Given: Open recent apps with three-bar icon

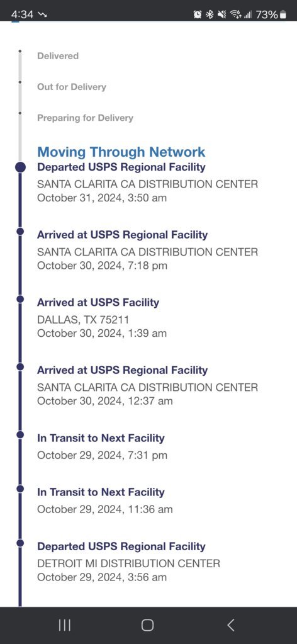Looking at the screenshot, I should click(x=64, y=625).
